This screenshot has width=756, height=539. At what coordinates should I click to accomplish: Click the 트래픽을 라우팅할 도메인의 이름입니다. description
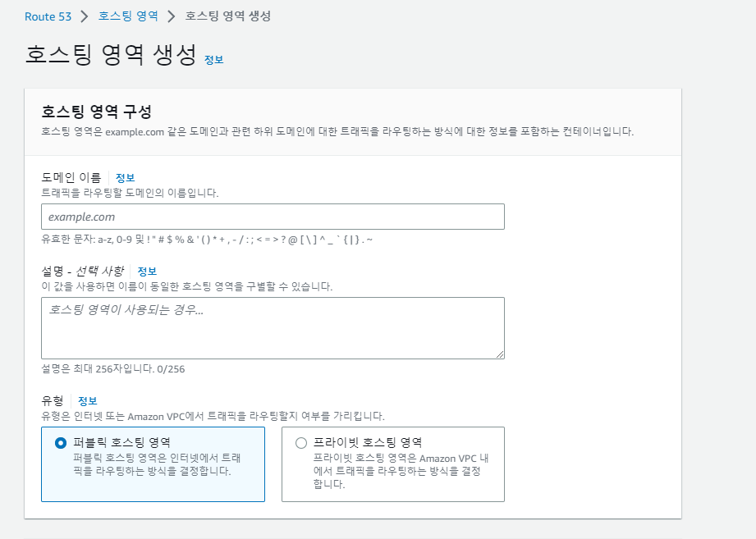coord(130,193)
